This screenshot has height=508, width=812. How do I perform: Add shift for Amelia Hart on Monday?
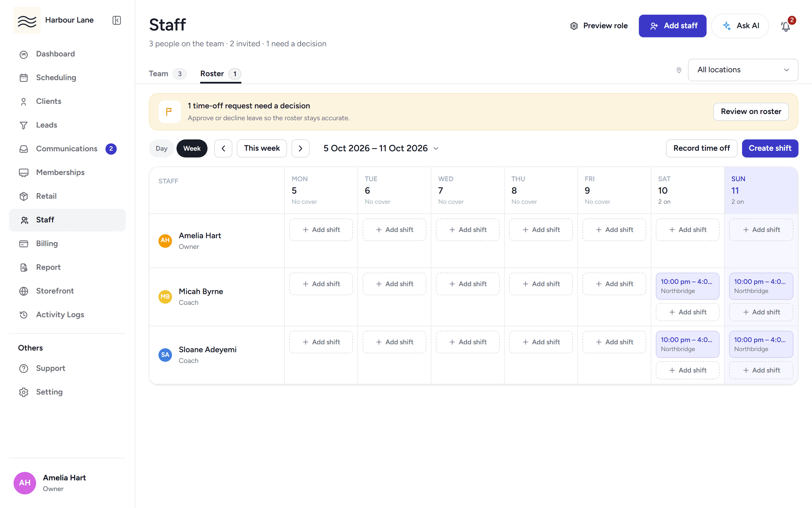pos(321,230)
